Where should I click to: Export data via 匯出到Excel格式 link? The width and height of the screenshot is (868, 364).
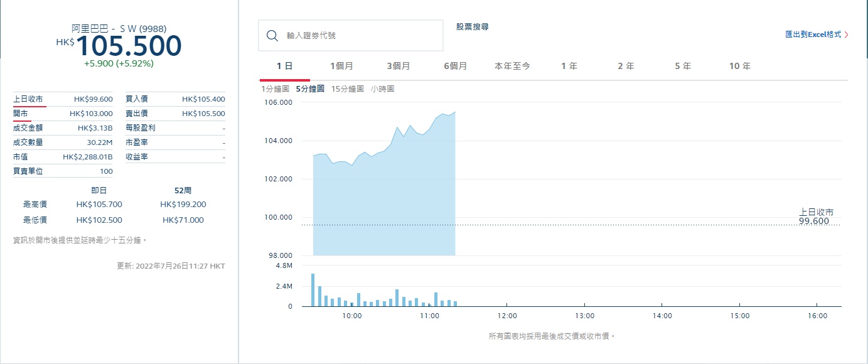(813, 35)
